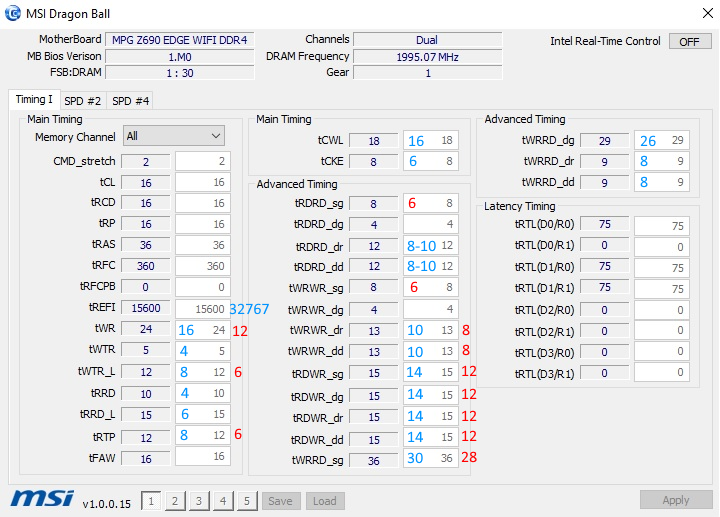720x517 pixels.
Task: Click the DRAM Frequency value '1995.07 MHz'
Action: tap(428, 57)
